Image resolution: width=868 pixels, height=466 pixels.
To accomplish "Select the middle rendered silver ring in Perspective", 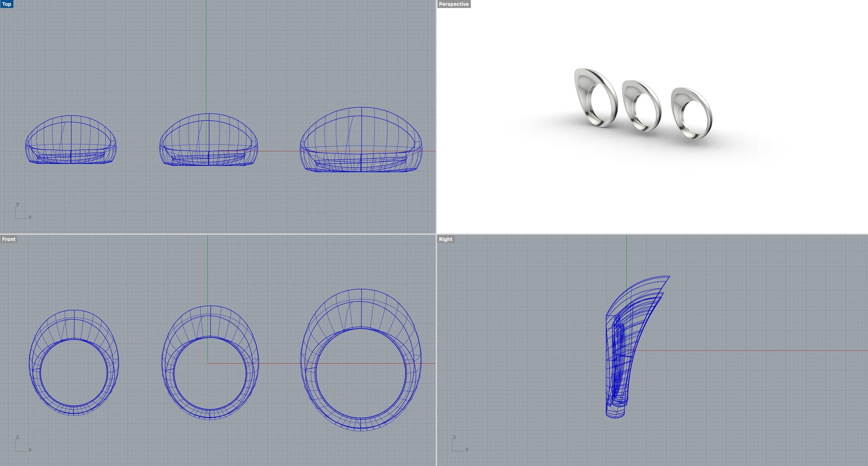I will 642,106.
